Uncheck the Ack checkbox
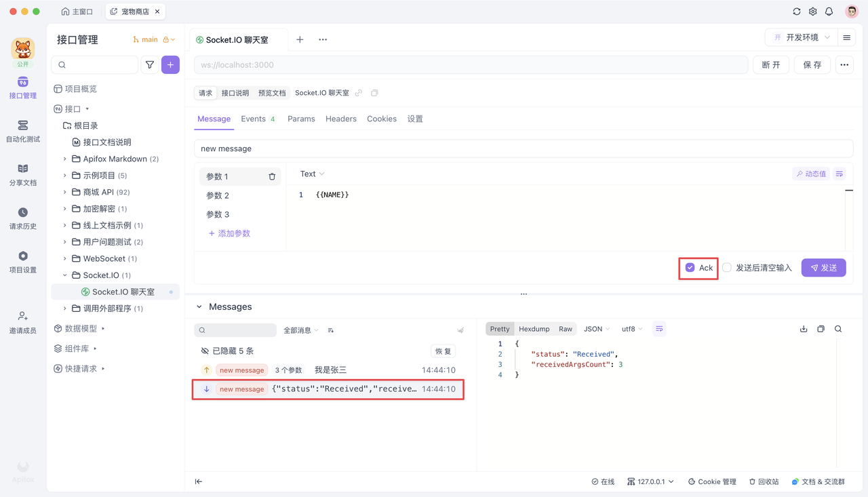 (690, 268)
